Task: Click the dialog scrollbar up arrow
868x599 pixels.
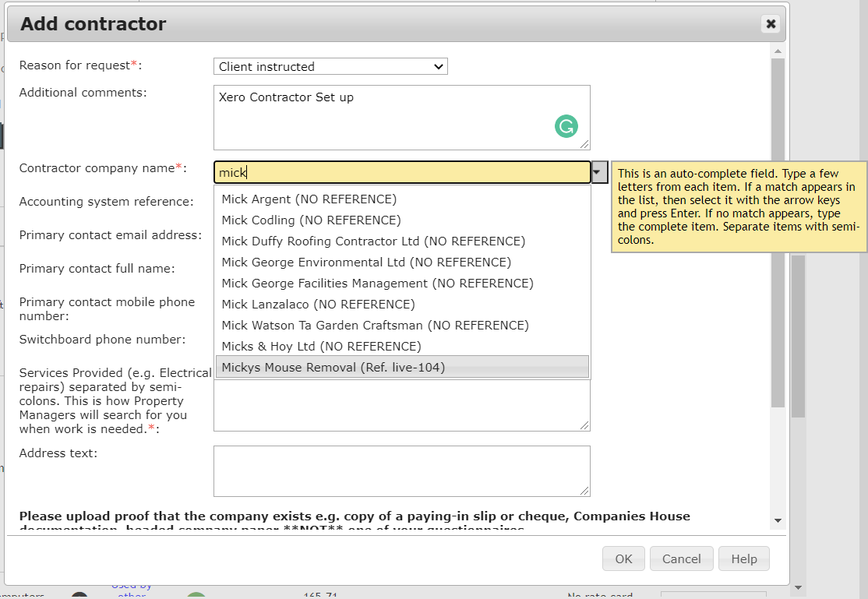Action: (778, 51)
